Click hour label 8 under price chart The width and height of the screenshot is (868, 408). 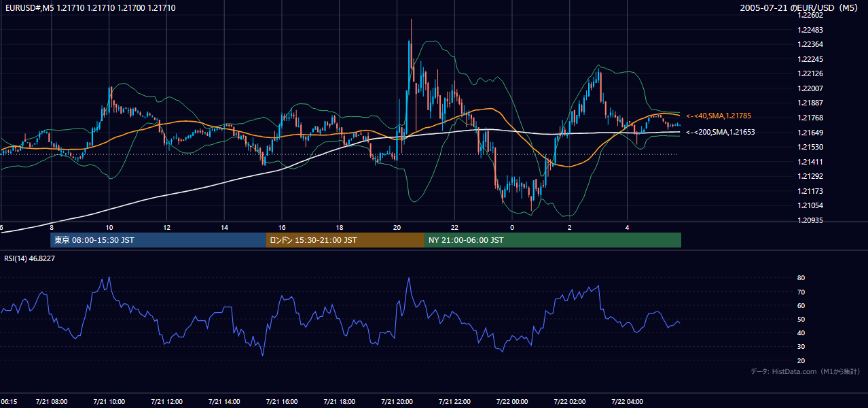click(x=52, y=227)
